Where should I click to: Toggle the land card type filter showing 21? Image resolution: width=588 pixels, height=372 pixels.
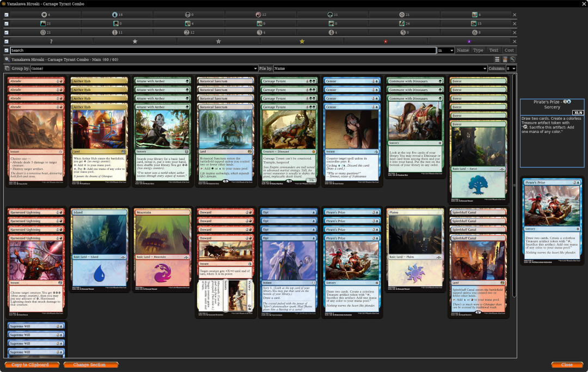pyautogui.click(x=45, y=23)
